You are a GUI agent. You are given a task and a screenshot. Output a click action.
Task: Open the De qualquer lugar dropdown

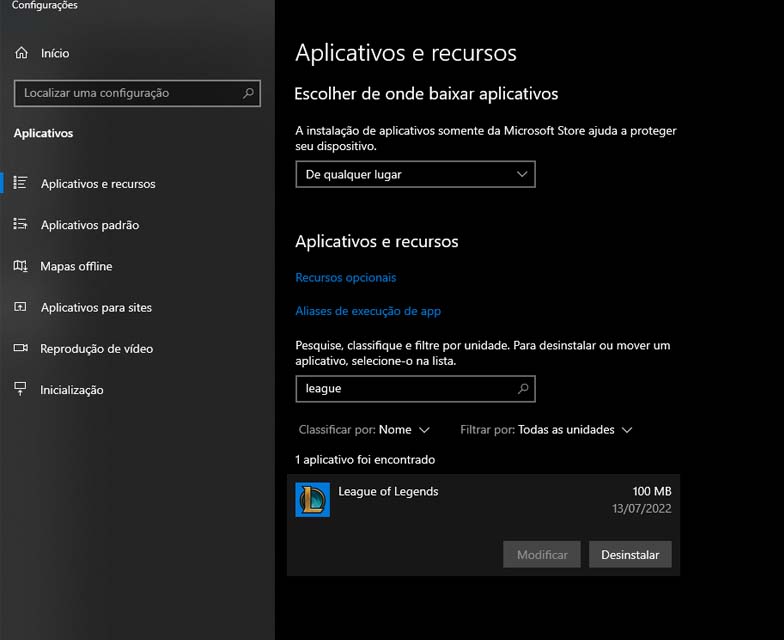click(x=415, y=174)
